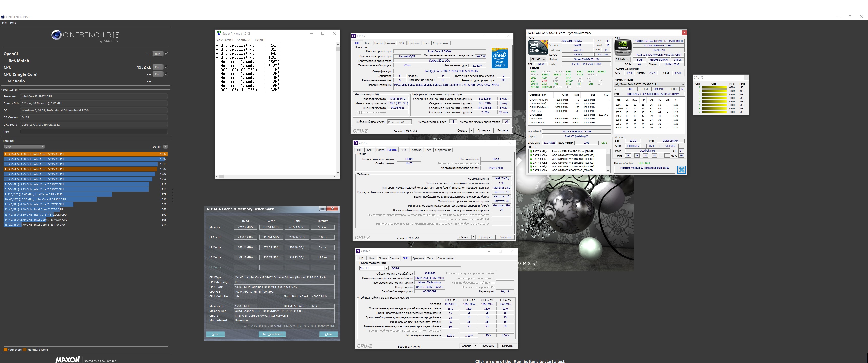Toggle the CPU test checkmark
868x363 pixels.
(167, 67)
